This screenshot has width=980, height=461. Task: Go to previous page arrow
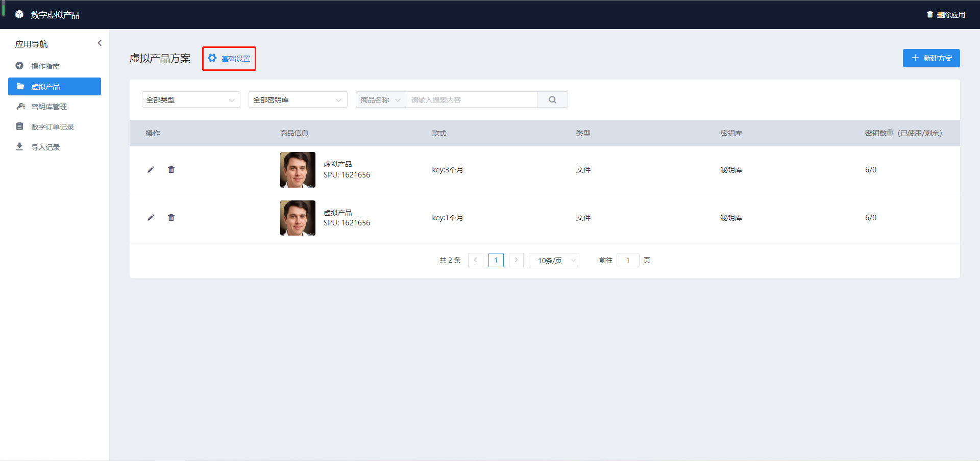click(476, 260)
